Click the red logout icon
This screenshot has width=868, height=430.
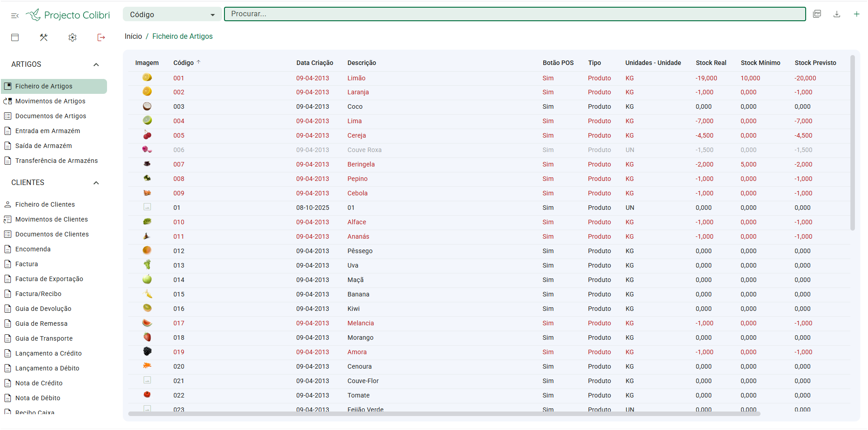click(101, 37)
